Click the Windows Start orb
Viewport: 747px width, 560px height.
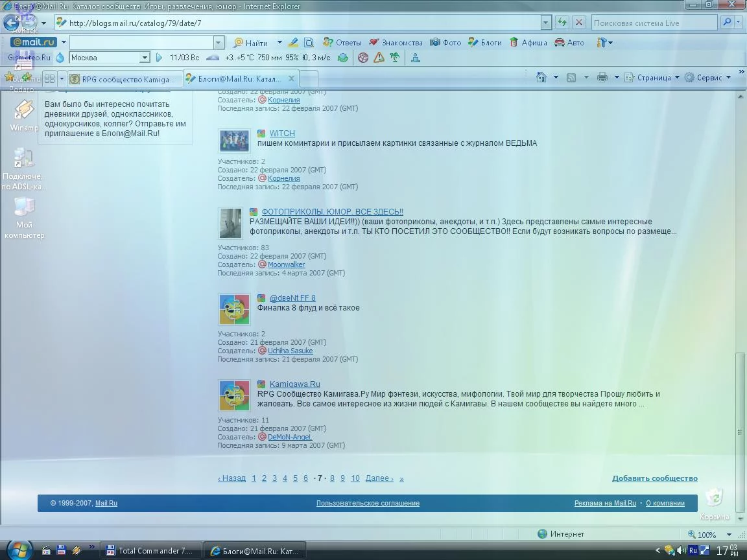[20, 550]
